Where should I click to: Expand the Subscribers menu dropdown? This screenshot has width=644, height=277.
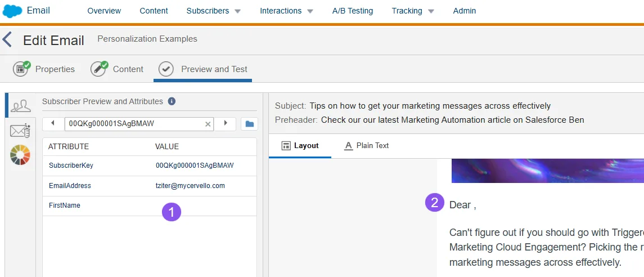tap(237, 11)
